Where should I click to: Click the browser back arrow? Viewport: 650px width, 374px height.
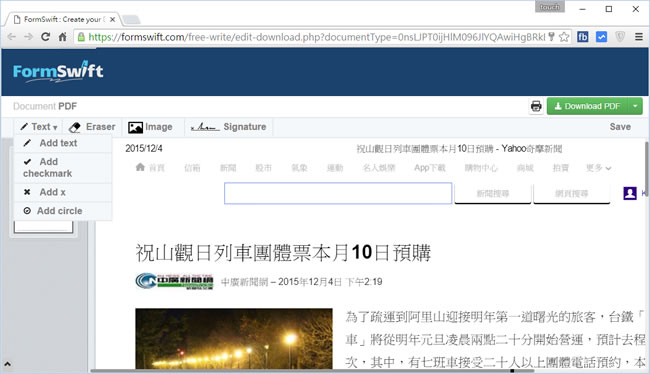[12, 37]
